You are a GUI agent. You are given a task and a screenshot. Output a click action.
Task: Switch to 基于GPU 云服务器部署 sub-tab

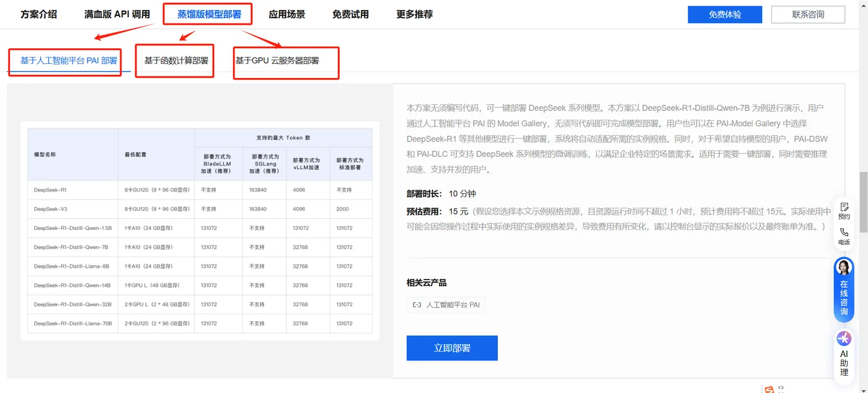[x=277, y=60]
